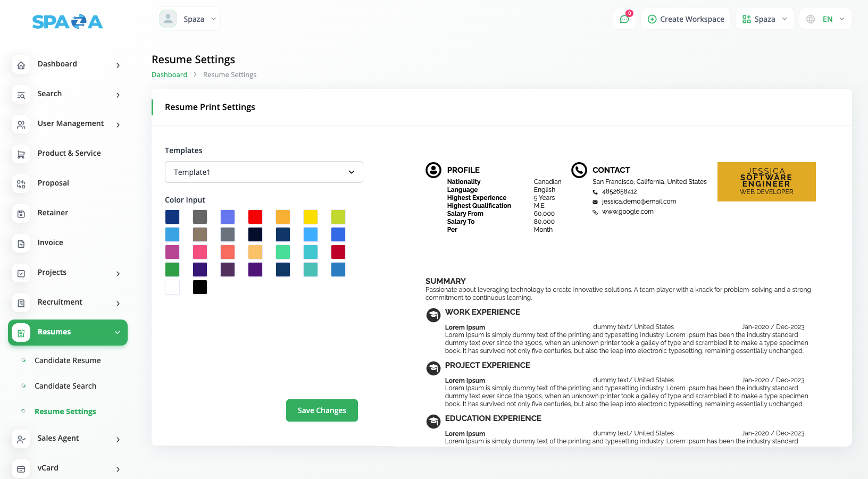
Task: Click the Save Changes button
Action: [322, 410]
